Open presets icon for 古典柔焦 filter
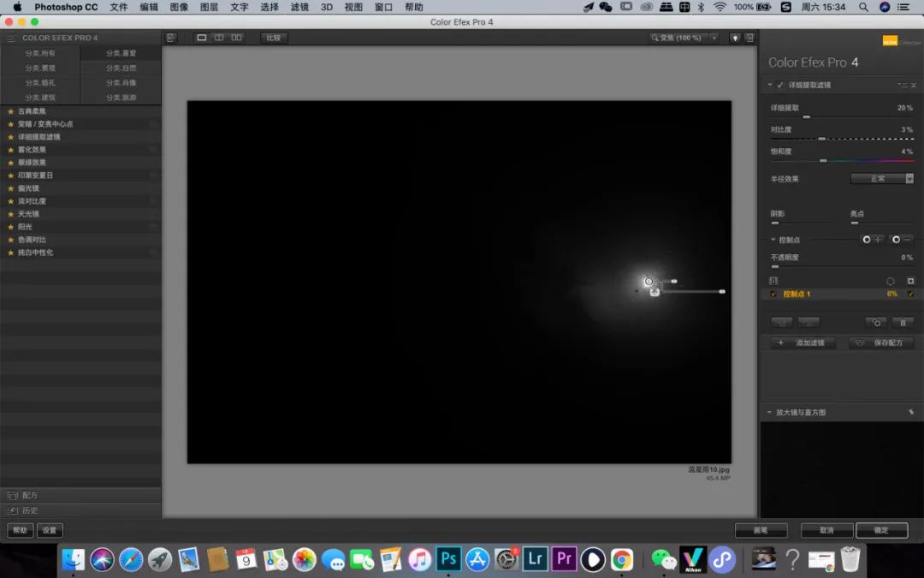The width and height of the screenshot is (924, 578). 153,110
